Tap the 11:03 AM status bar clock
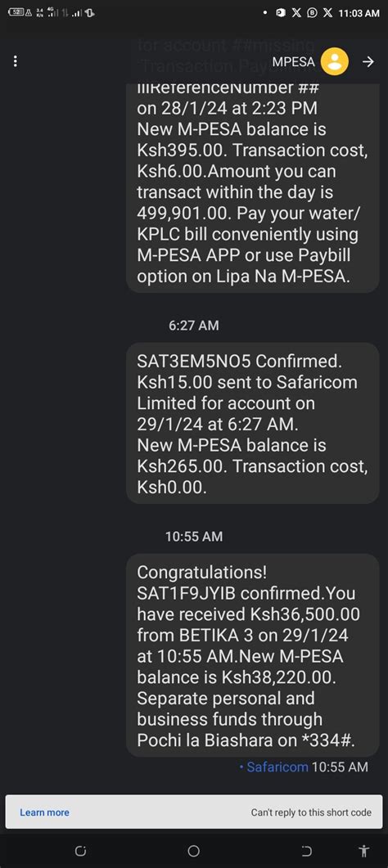Viewport: 388px width, 868px height. point(359,13)
